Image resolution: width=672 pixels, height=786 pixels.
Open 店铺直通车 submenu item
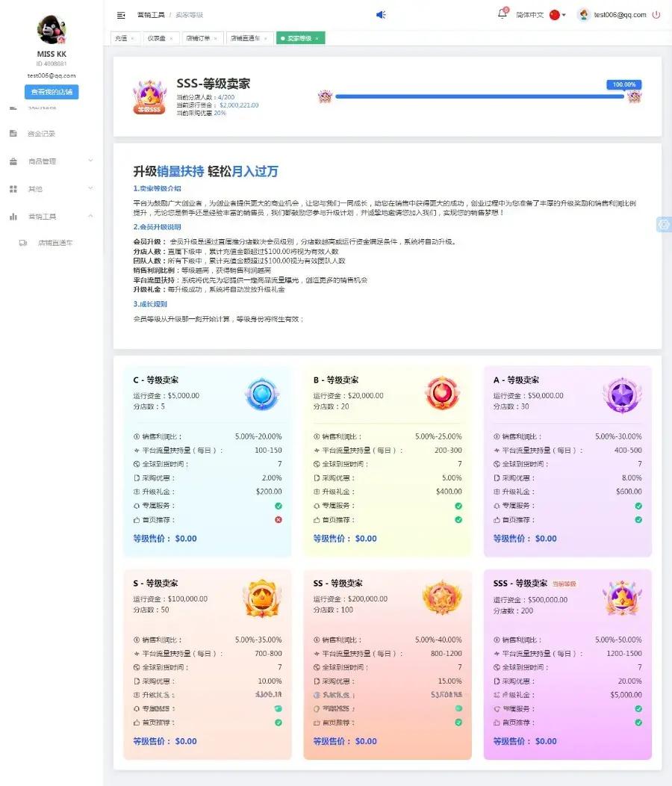tap(55, 243)
